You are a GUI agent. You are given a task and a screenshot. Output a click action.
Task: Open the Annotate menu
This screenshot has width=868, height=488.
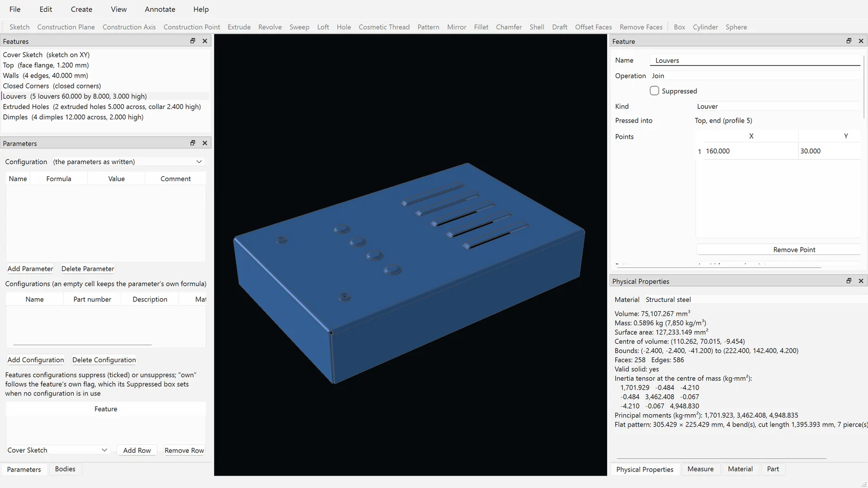pos(160,9)
